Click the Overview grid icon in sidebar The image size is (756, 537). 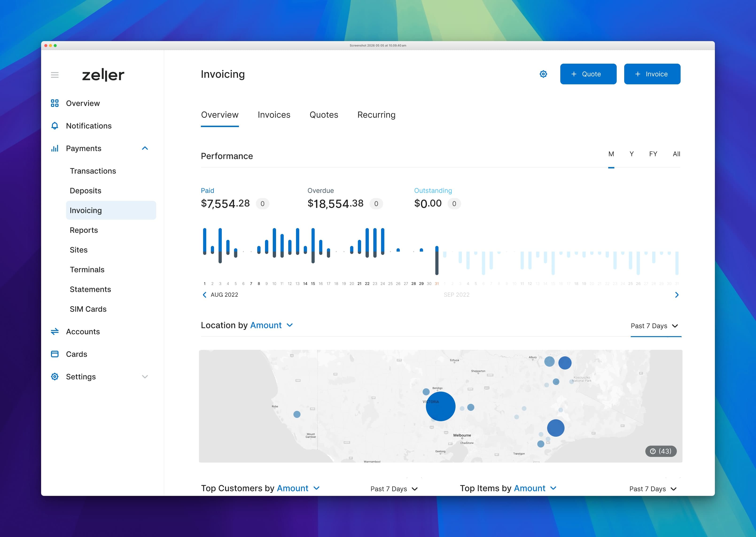tap(55, 103)
